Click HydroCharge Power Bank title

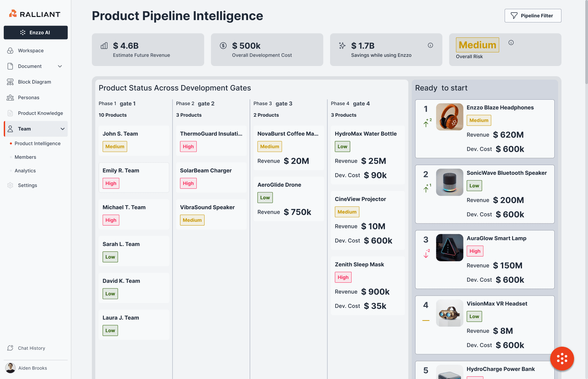point(501,369)
